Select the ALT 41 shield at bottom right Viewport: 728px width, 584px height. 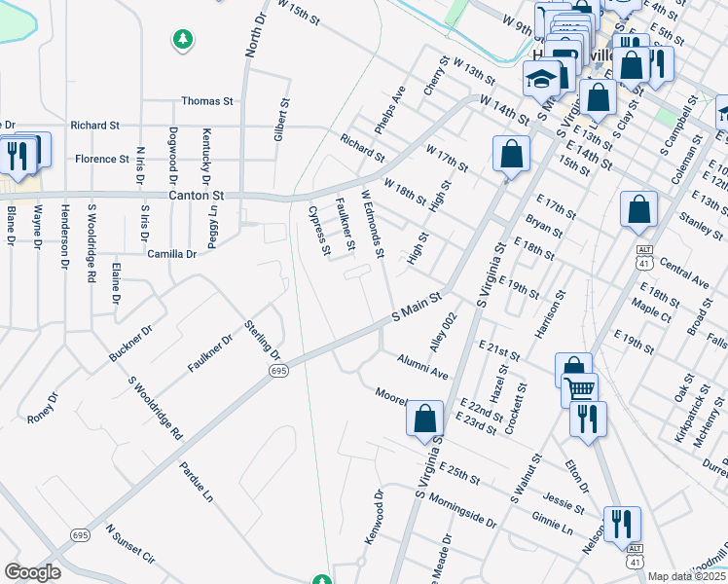(635, 557)
